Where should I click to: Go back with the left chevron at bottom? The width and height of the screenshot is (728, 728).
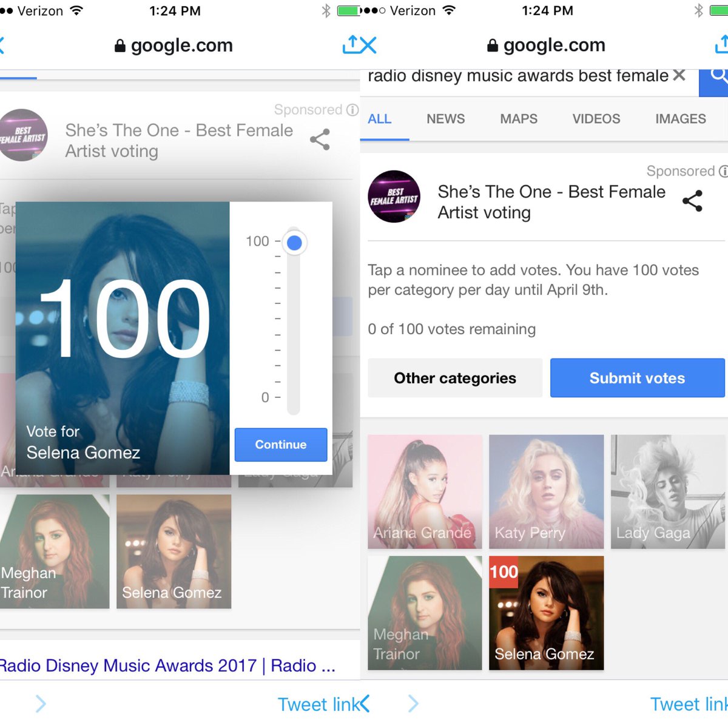(x=364, y=704)
